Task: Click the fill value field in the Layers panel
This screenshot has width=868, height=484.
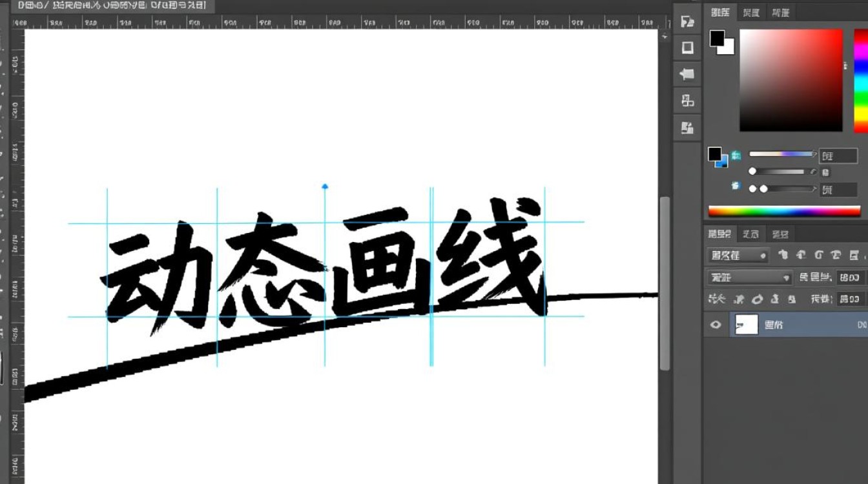Action: coord(851,299)
